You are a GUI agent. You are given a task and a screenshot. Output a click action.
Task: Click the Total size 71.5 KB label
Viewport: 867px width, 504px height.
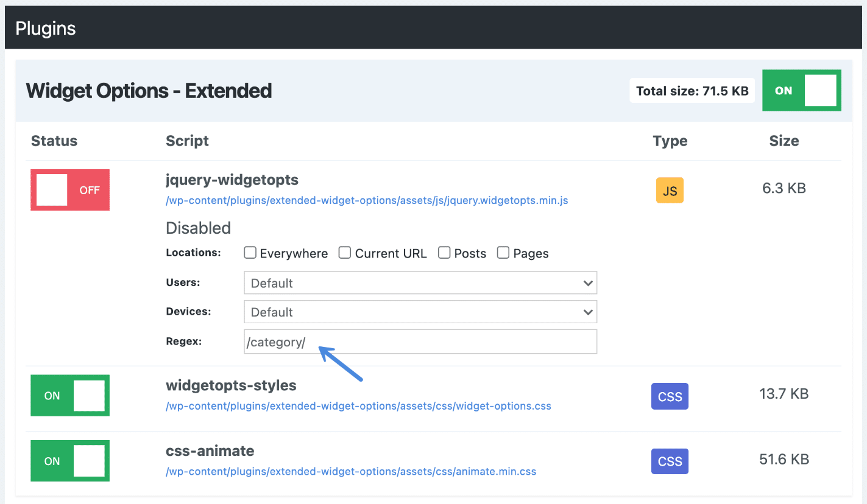[692, 90]
